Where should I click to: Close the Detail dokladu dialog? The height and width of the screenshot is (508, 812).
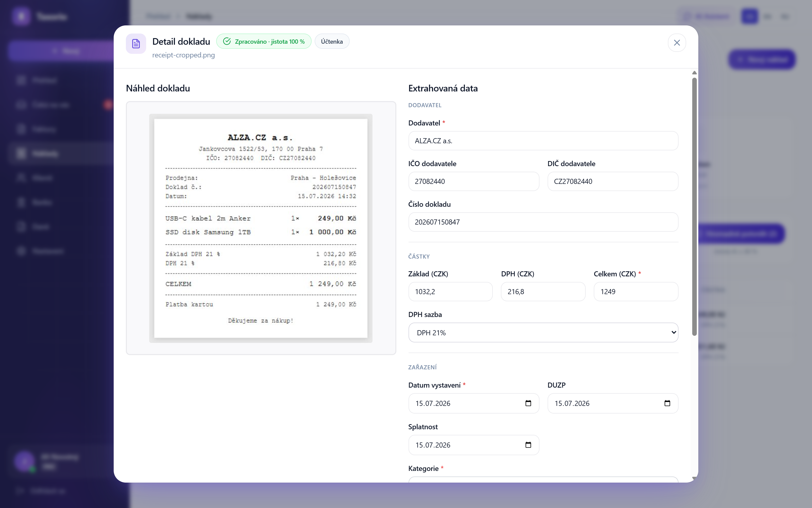click(x=676, y=43)
